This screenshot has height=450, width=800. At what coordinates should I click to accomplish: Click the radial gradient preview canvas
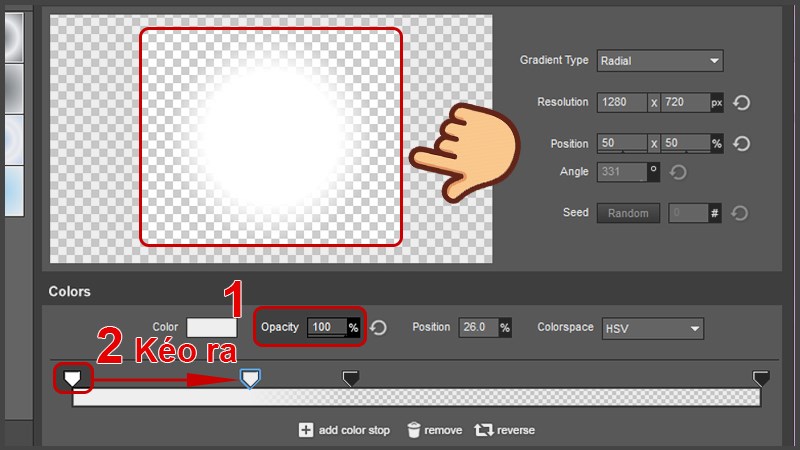[270, 135]
